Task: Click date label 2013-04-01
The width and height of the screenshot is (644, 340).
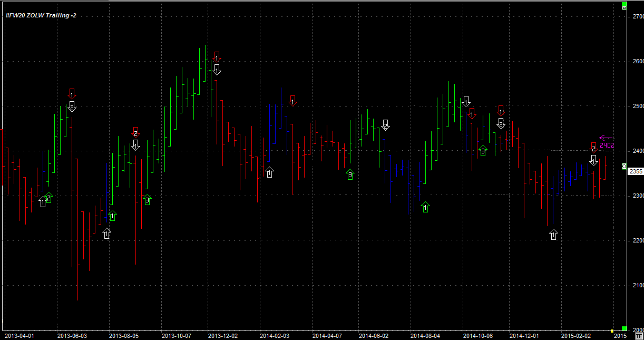Action: (x=18, y=335)
